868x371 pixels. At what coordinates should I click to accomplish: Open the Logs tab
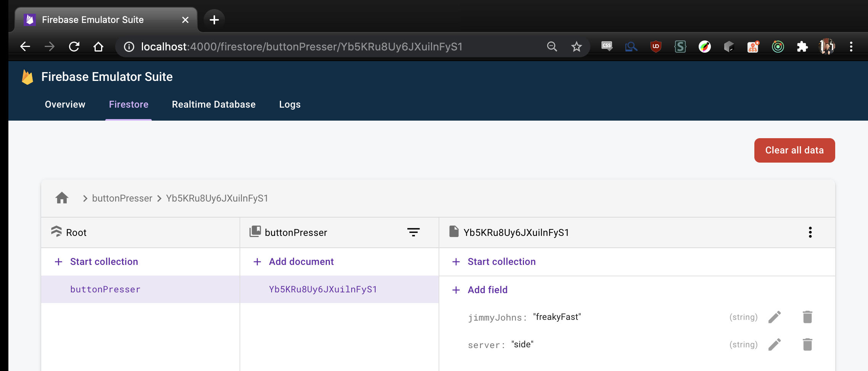click(x=289, y=104)
